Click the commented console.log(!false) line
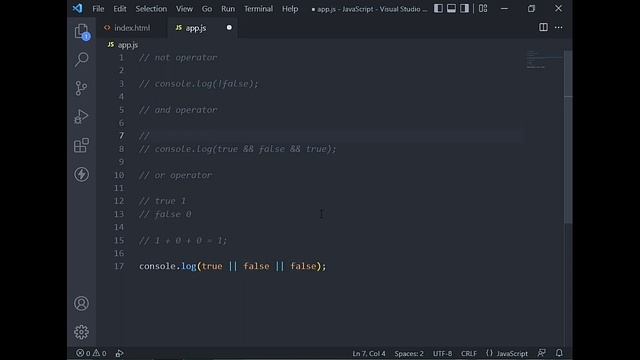Screen dimensions: 640x360 [199, 84]
